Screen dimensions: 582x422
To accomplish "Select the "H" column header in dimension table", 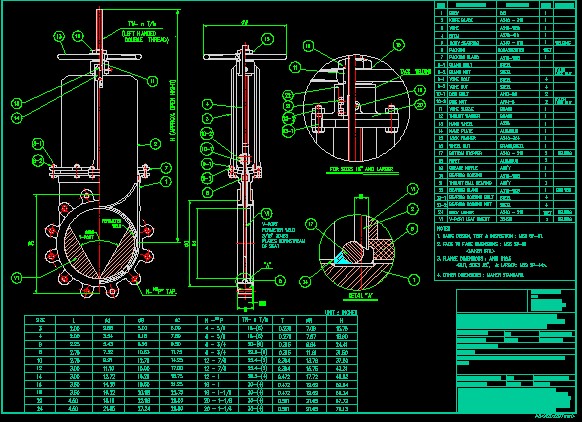I will pos(341,320).
